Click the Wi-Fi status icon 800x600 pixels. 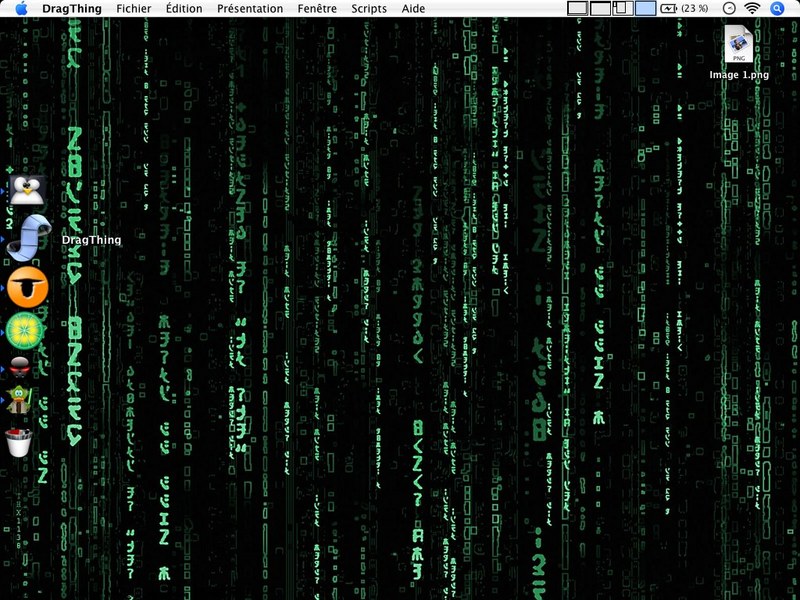(x=752, y=8)
